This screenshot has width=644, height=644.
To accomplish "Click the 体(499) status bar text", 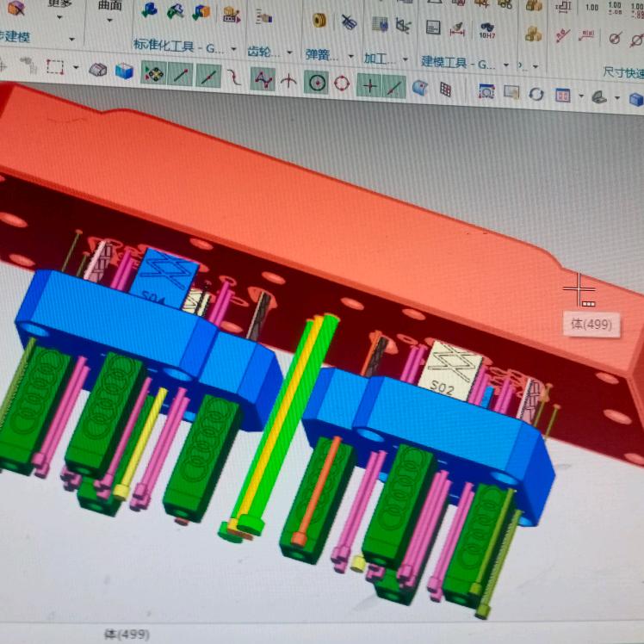I will (x=127, y=635).
